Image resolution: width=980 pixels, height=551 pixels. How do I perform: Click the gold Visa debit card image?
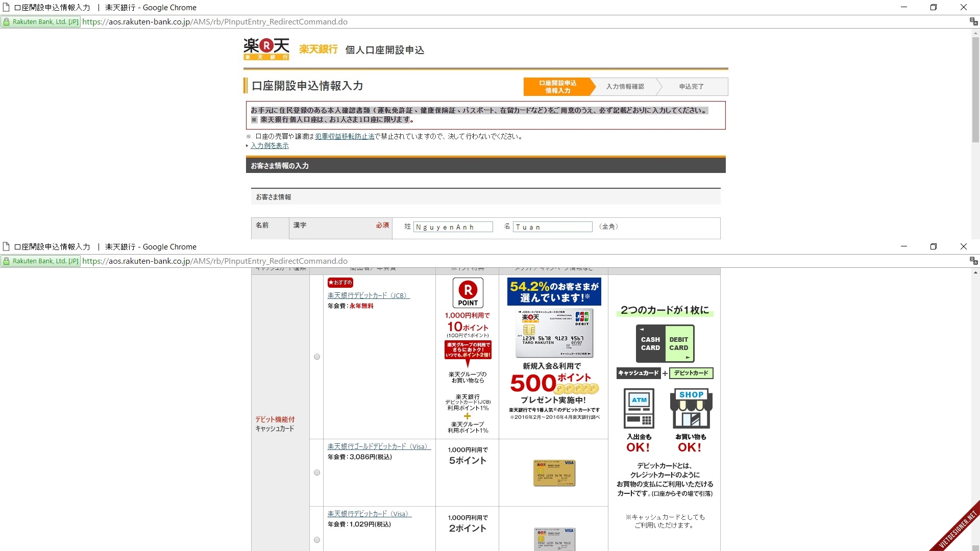[554, 472]
